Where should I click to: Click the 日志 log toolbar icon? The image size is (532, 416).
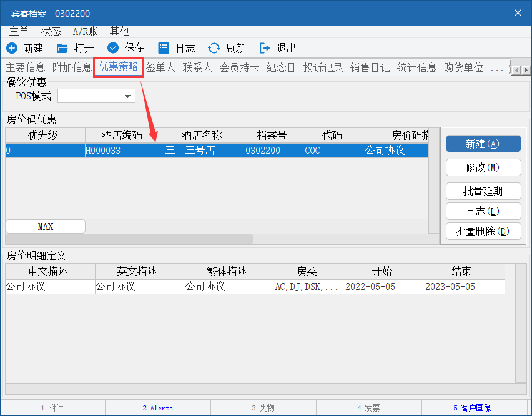tap(164, 48)
